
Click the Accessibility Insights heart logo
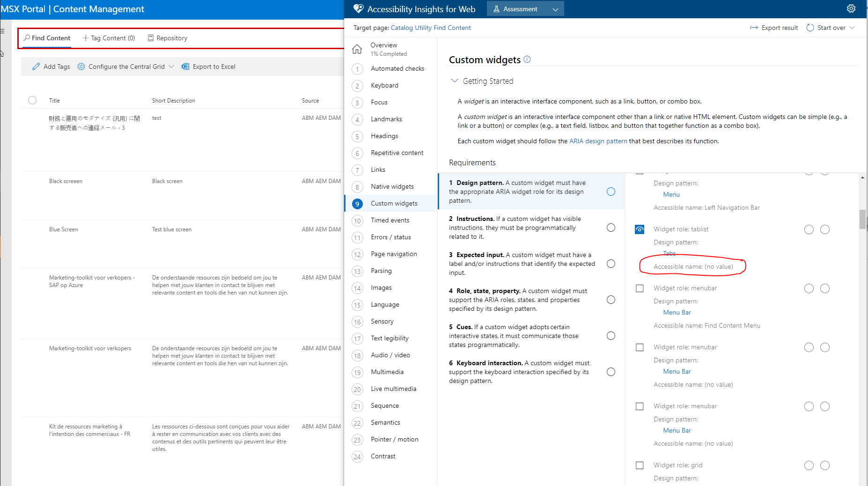(x=359, y=9)
